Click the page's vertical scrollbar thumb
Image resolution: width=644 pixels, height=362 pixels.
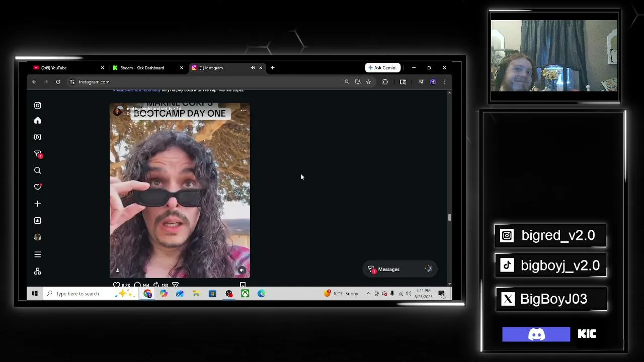click(449, 217)
